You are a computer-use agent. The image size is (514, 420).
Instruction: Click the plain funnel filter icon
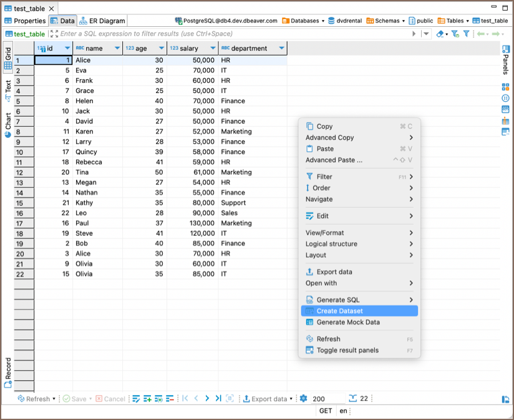pyautogui.click(x=466, y=34)
